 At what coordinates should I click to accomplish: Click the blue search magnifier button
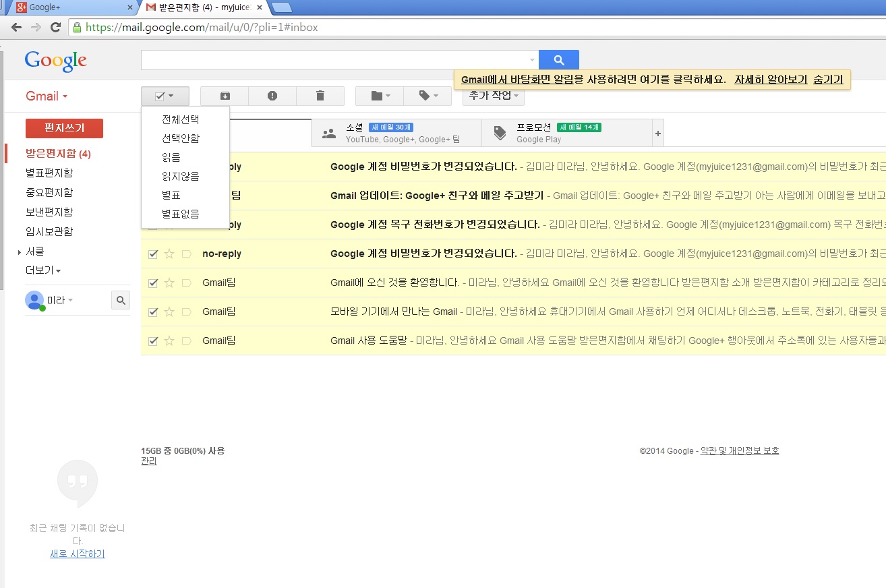click(559, 60)
